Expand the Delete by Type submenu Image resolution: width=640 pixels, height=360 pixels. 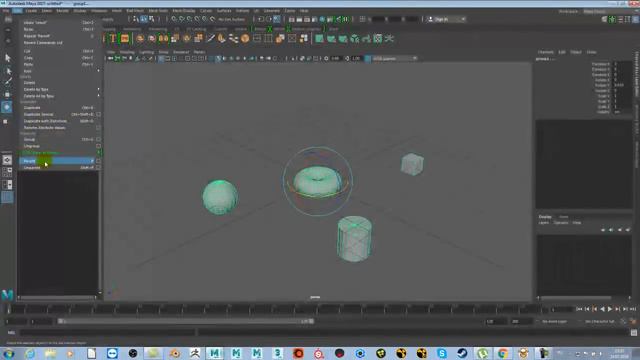[x=98, y=89]
